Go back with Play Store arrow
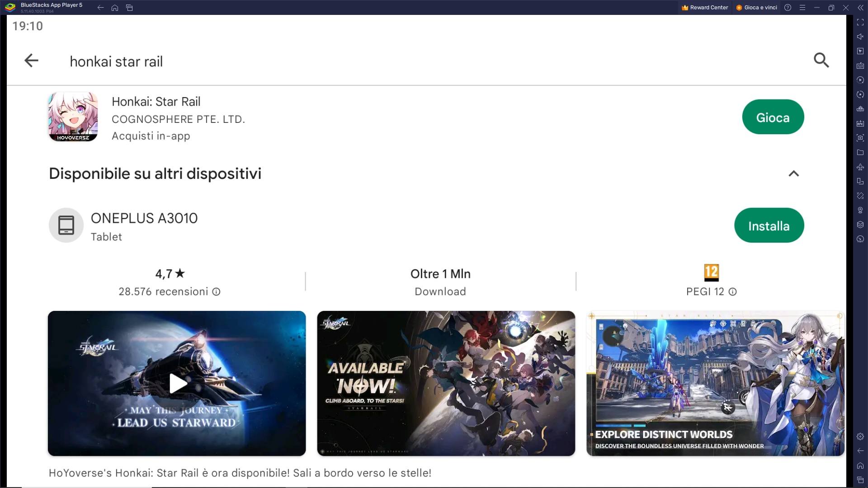Screen dimensions: 868x488 pyautogui.click(x=31, y=61)
